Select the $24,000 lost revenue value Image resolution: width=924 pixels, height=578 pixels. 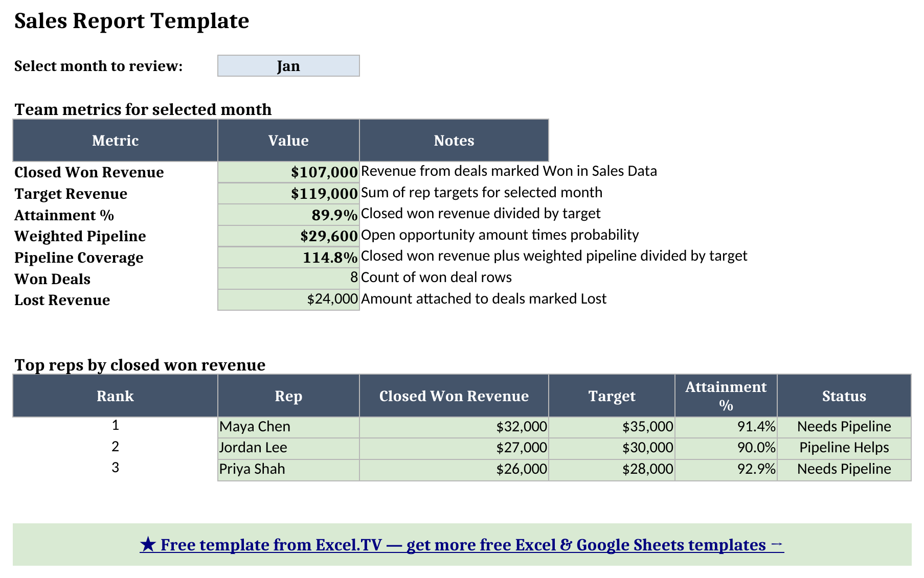288,300
